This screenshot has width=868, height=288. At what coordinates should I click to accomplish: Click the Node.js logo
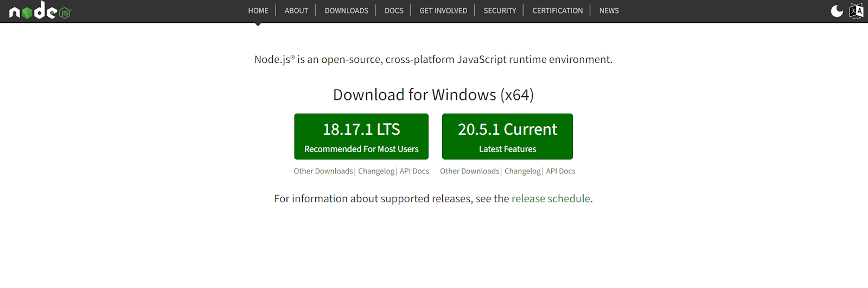tap(40, 11)
